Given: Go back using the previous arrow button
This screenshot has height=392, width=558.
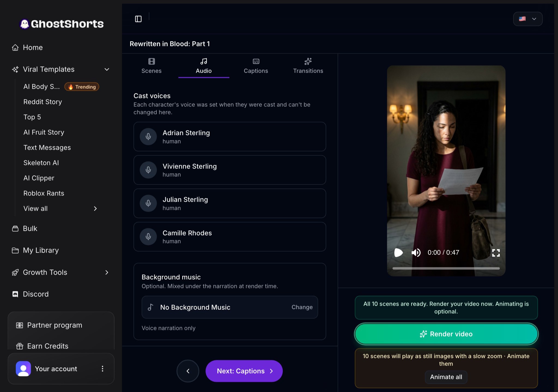Looking at the screenshot, I should point(188,371).
